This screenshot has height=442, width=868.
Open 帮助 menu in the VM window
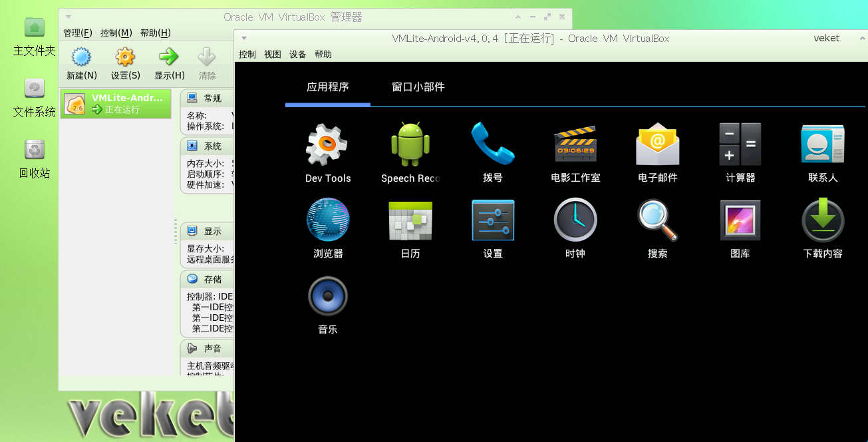pyautogui.click(x=323, y=55)
